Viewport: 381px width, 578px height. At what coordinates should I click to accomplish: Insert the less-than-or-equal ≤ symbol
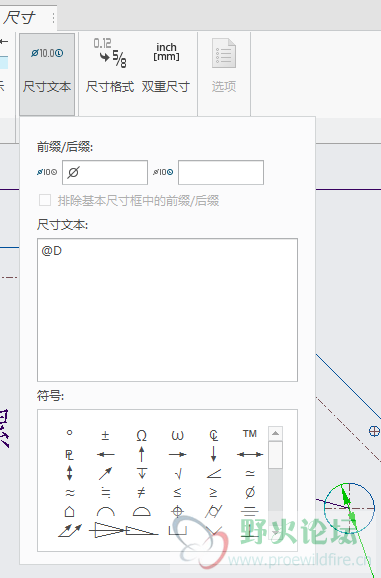click(177, 492)
